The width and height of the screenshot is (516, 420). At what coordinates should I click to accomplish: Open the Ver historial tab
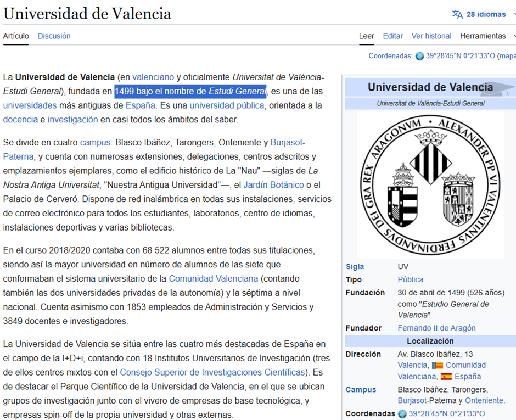coord(431,36)
